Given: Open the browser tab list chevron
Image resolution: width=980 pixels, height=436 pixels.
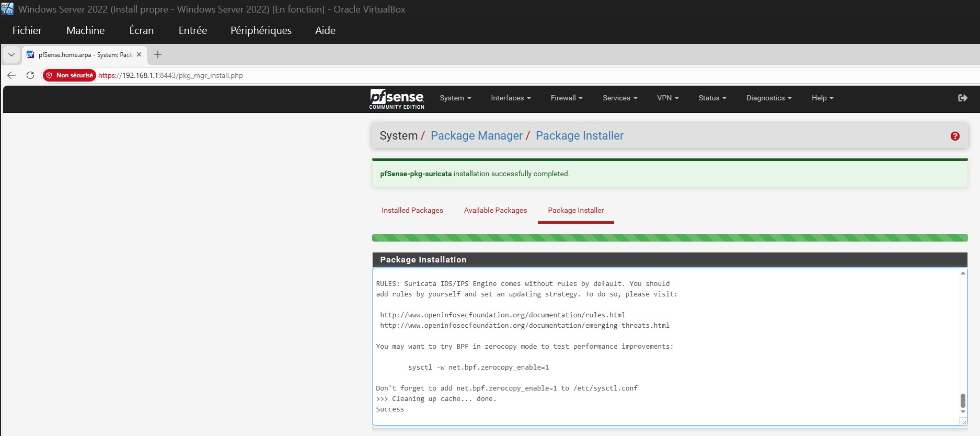Looking at the screenshot, I should pos(11,54).
